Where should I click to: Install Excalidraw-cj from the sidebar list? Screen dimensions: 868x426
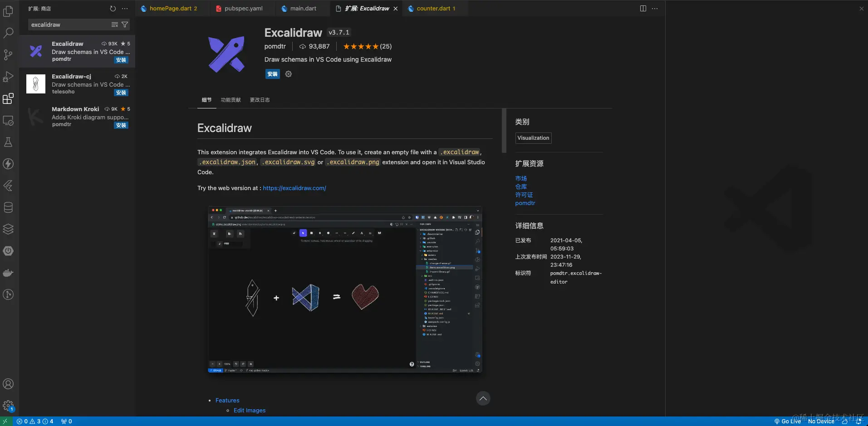(121, 93)
